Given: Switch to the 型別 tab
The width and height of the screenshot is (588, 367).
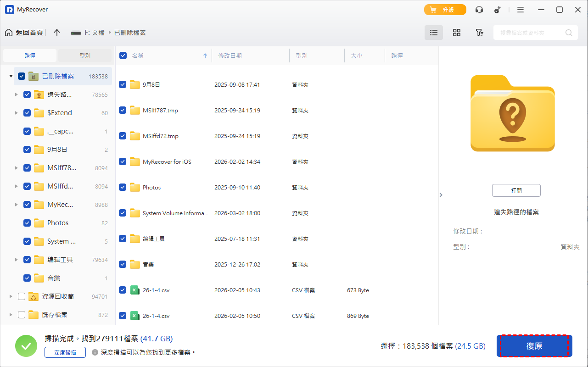Looking at the screenshot, I should pos(84,56).
